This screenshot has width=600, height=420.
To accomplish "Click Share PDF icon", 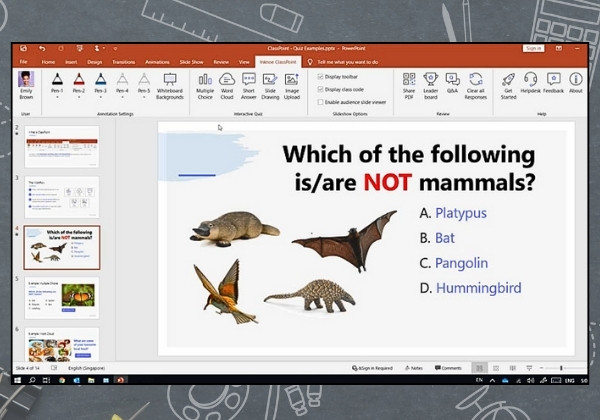I will [409, 86].
